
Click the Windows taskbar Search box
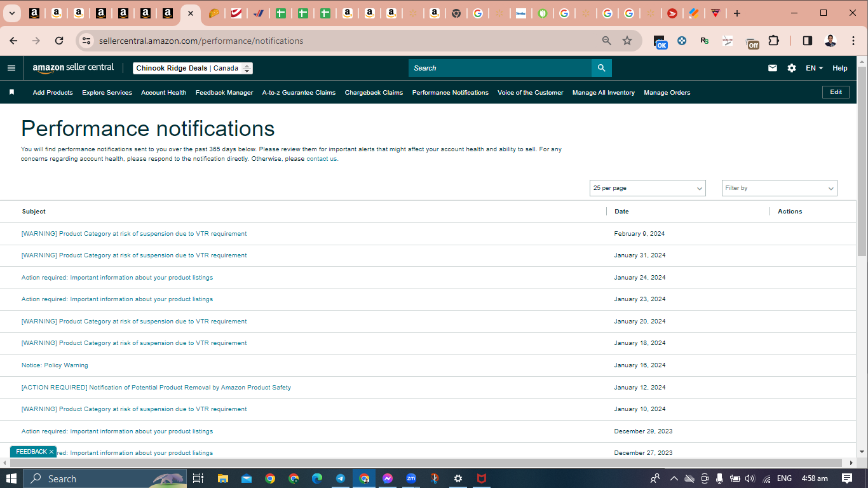click(104, 478)
